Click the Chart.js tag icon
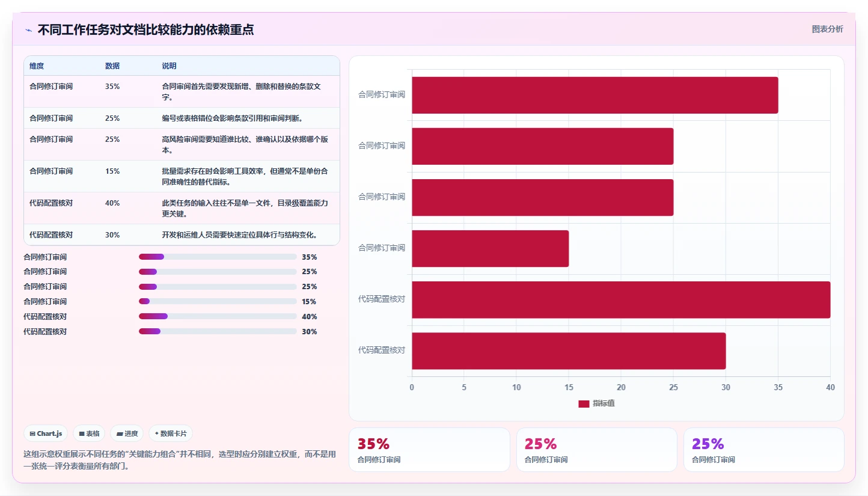 pos(32,433)
